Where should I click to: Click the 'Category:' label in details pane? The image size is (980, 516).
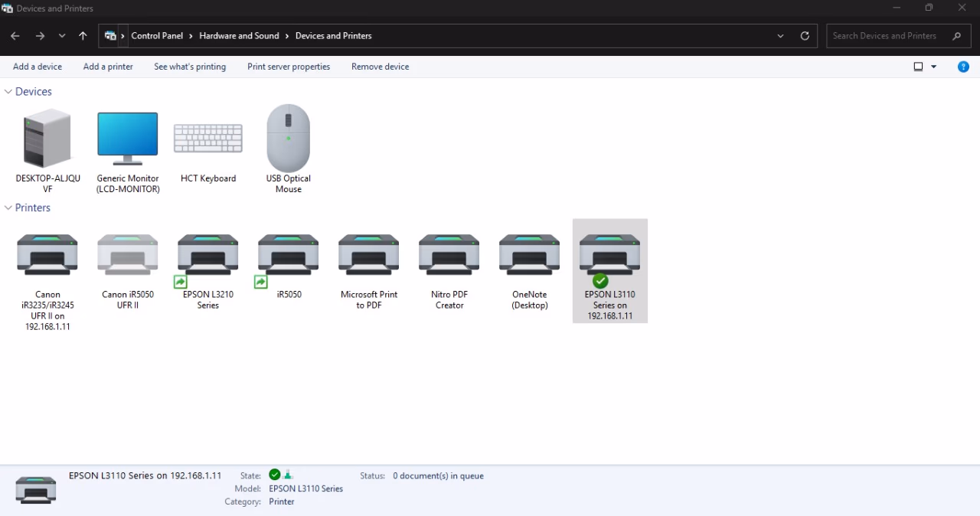243,501
